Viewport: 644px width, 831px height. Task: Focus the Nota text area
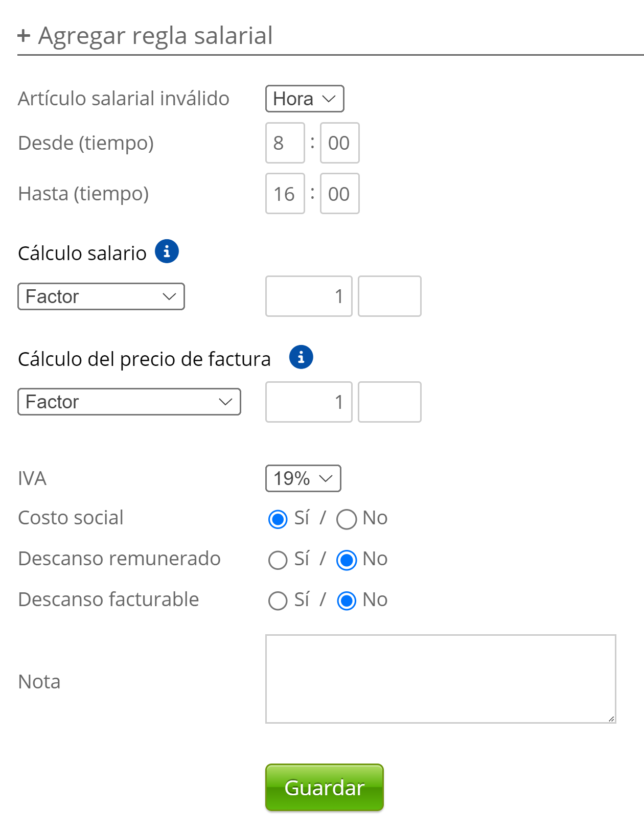click(x=441, y=679)
